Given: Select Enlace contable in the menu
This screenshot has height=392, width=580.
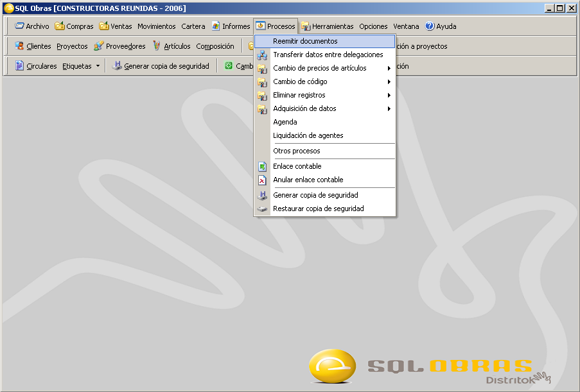Looking at the screenshot, I should pyautogui.click(x=297, y=166).
